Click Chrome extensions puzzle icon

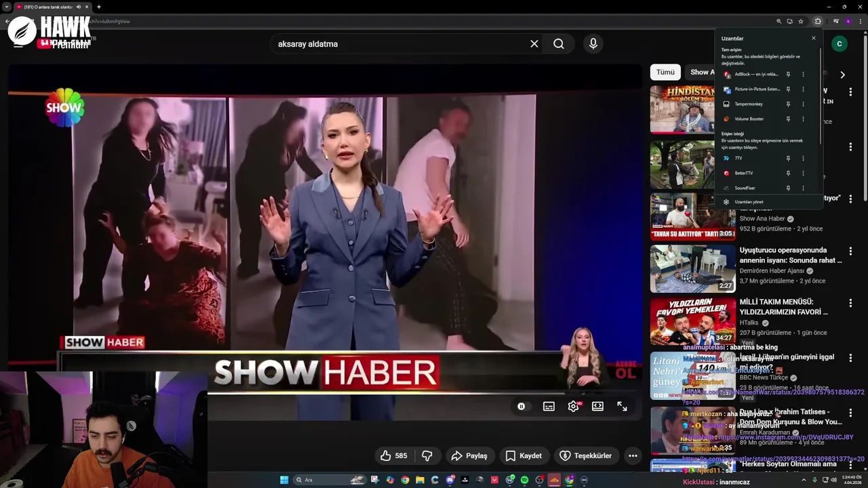point(818,21)
